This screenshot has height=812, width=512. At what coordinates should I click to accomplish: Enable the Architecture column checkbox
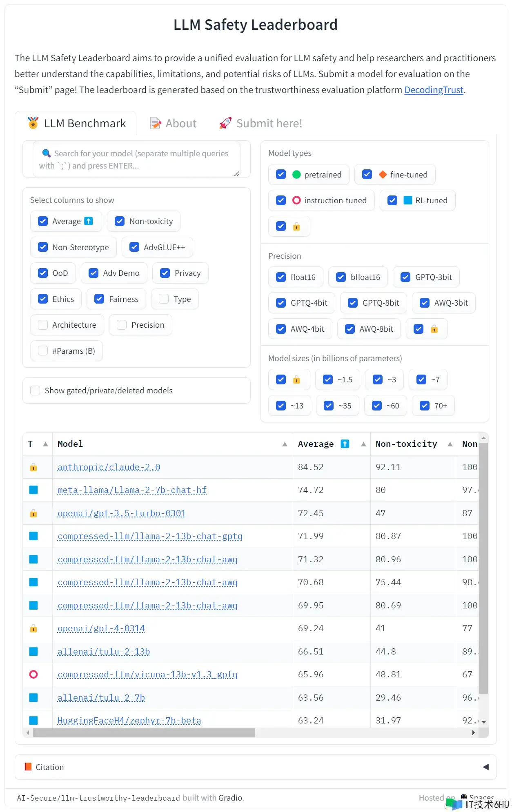(43, 325)
